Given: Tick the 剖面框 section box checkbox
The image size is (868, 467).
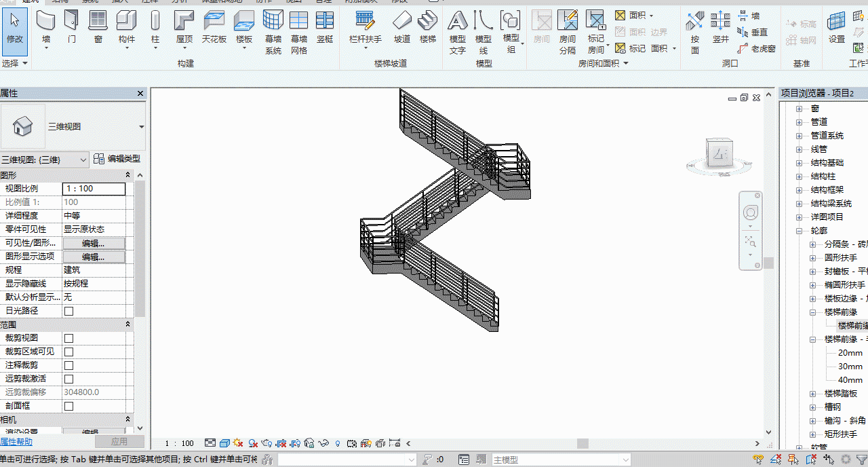Looking at the screenshot, I should pyautogui.click(x=68, y=406).
